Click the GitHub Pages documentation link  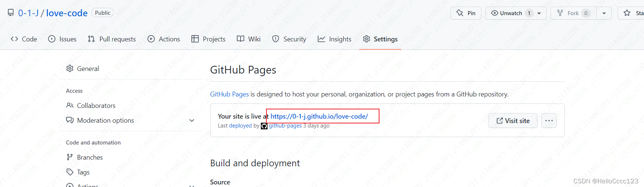(x=229, y=94)
